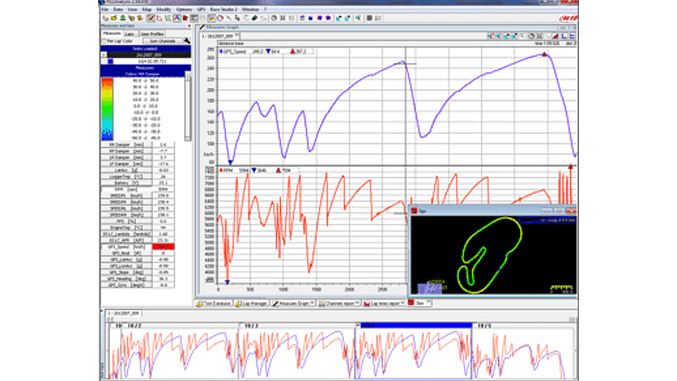Open the Map menu
Screen dimensions: 677x381
[146, 10]
